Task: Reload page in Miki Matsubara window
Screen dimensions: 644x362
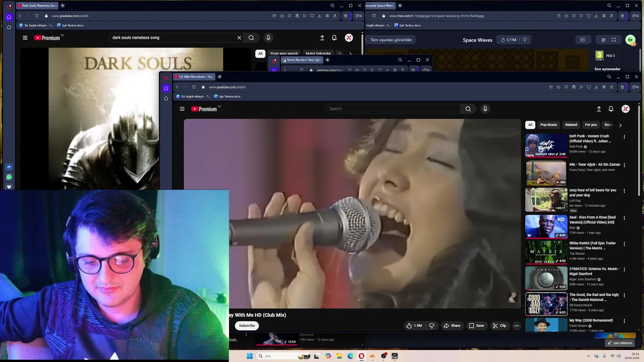Action: tap(193, 87)
